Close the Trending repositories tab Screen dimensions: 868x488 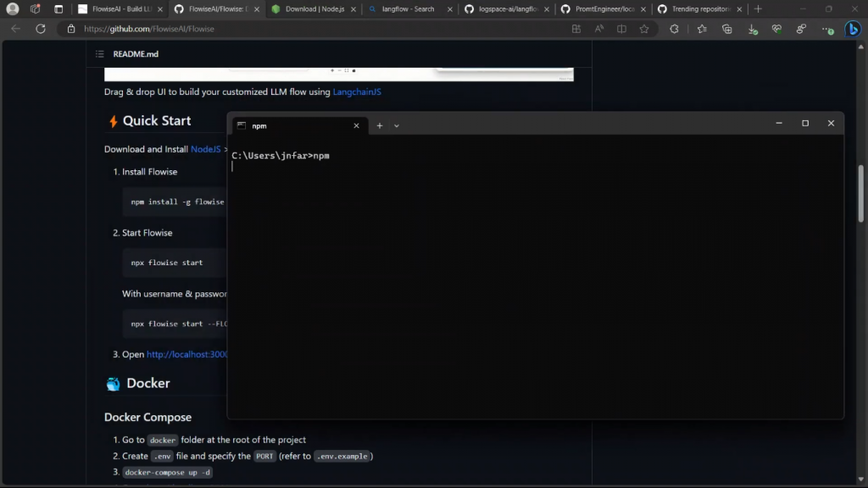click(739, 9)
